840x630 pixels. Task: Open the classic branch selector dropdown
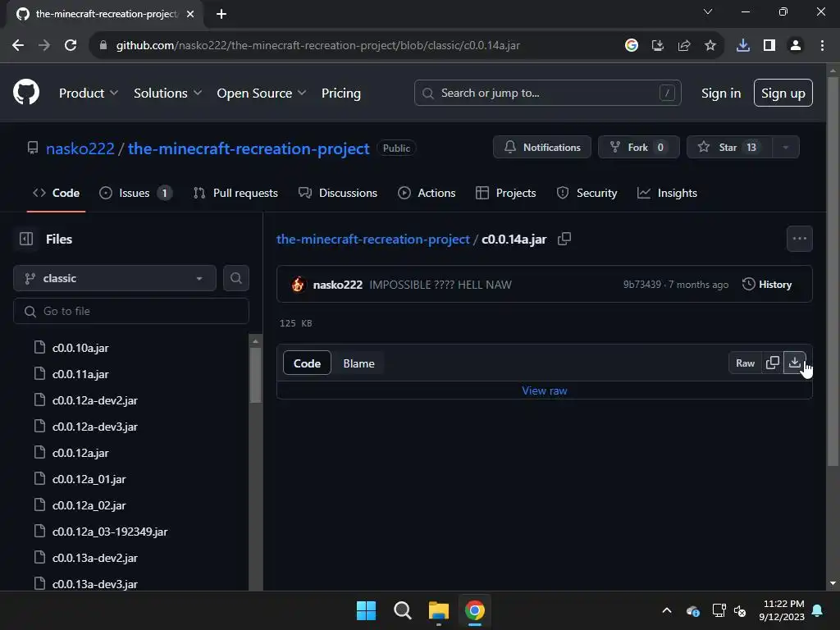[x=115, y=278]
